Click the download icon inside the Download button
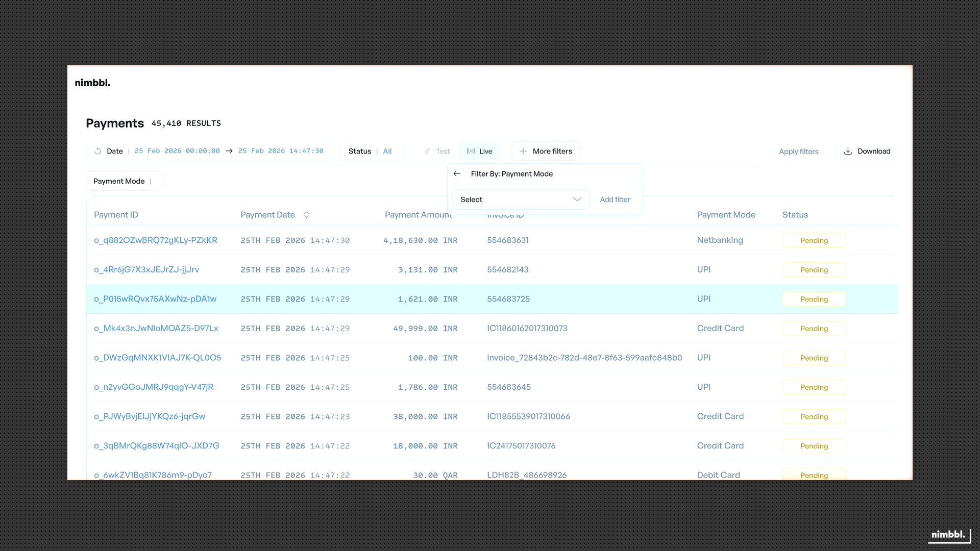The image size is (980, 551). click(x=848, y=151)
